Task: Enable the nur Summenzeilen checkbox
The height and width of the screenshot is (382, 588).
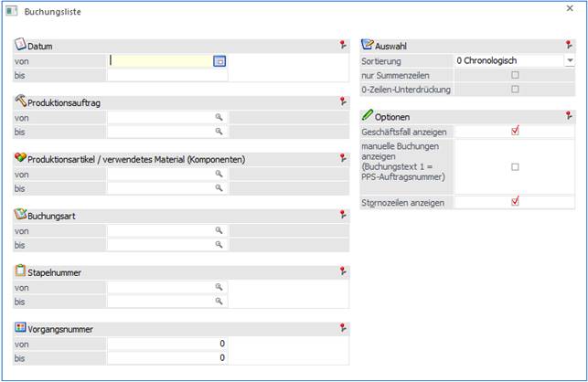Action: point(515,75)
